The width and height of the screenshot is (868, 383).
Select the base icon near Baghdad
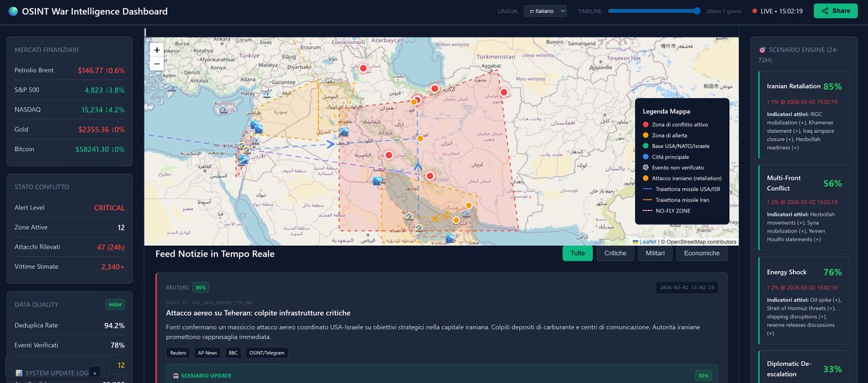(x=344, y=133)
